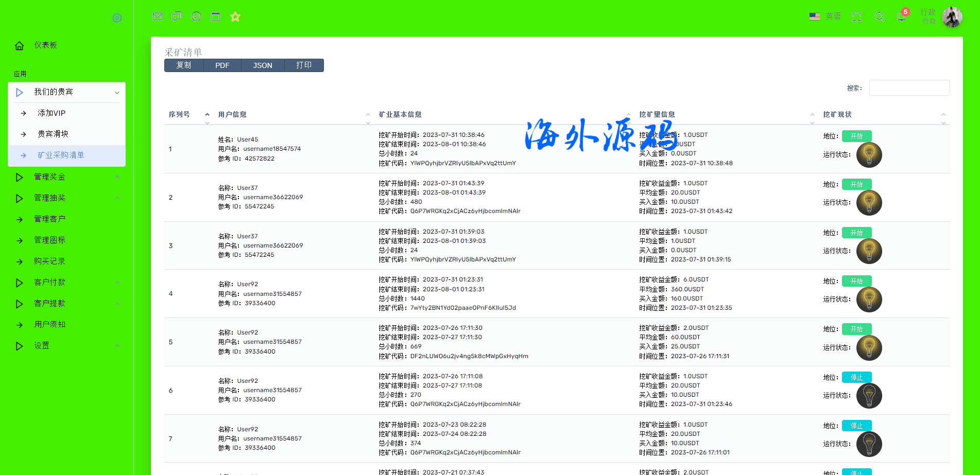Open the 英语 language dropdown
980x475 pixels.
(x=826, y=16)
